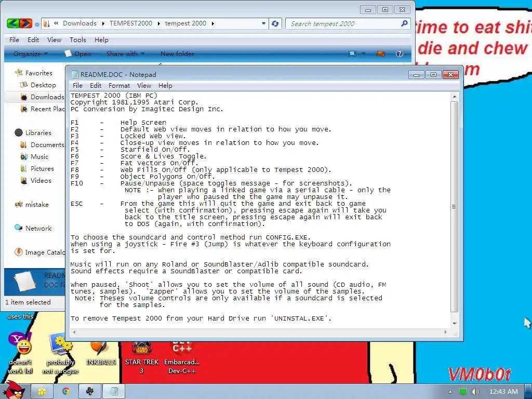Go to Downloads in the breadcrumb path
Screen dimensions: 532x399
tap(79, 23)
